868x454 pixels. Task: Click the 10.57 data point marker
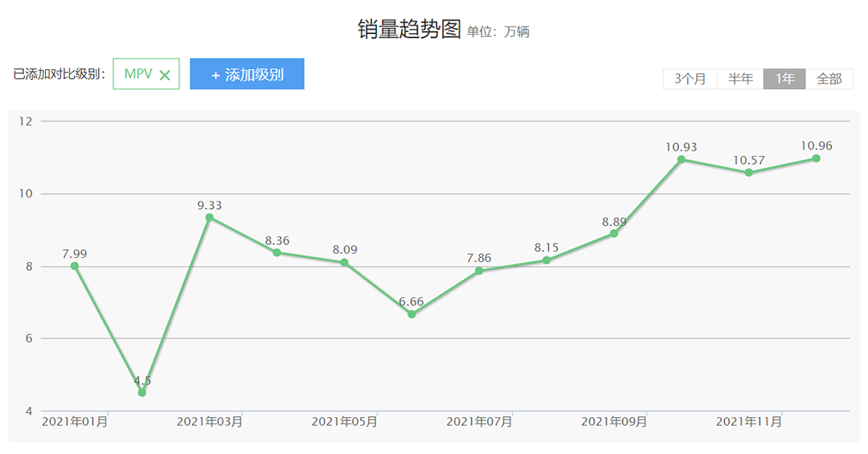[749, 173]
